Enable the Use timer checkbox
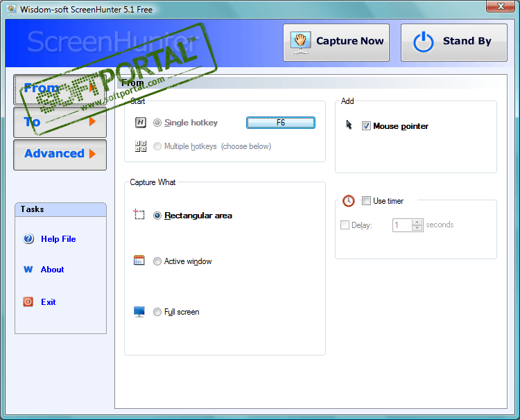This screenshot has width=520, height=420. 366,200
